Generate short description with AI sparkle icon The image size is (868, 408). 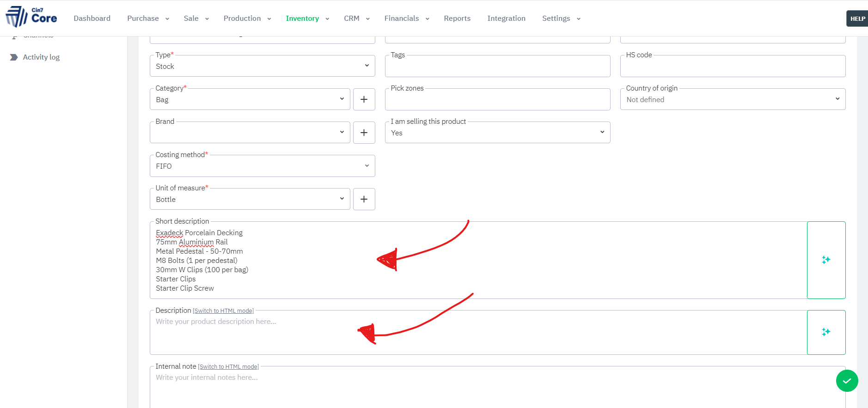[x=826, y=260]
